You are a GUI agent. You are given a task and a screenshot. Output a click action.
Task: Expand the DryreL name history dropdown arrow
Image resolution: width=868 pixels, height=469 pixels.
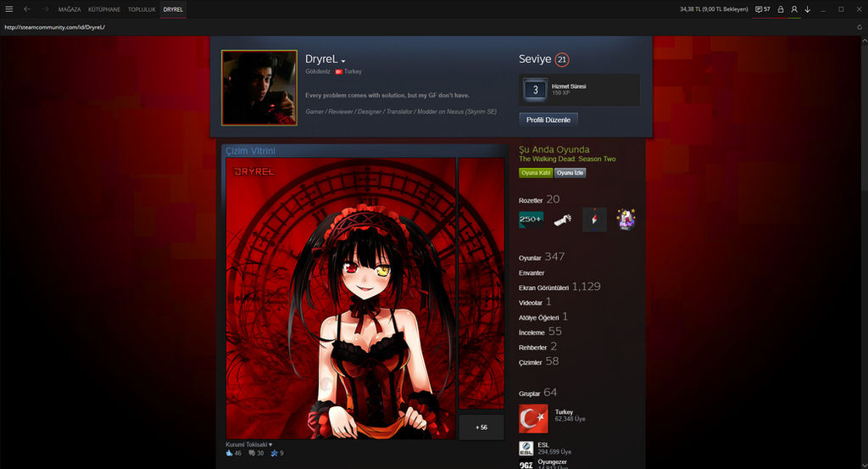pos(343,61)
